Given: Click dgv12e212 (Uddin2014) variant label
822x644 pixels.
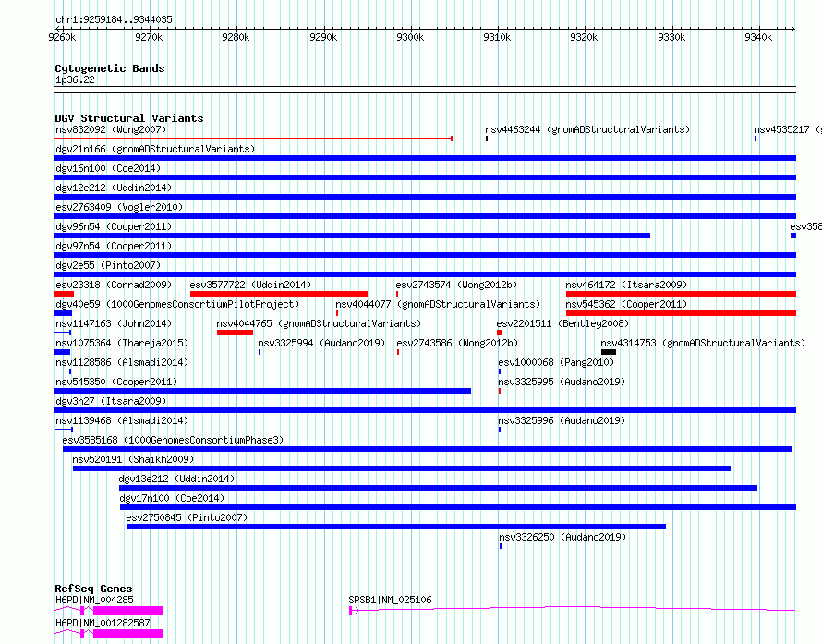Looking at the screenshot, I should tap(114, 188).
